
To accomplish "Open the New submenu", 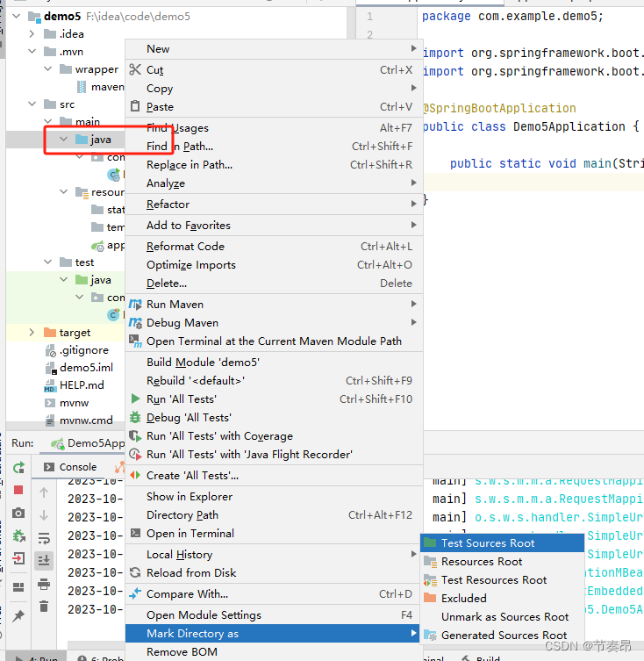I will pos(274,49).
